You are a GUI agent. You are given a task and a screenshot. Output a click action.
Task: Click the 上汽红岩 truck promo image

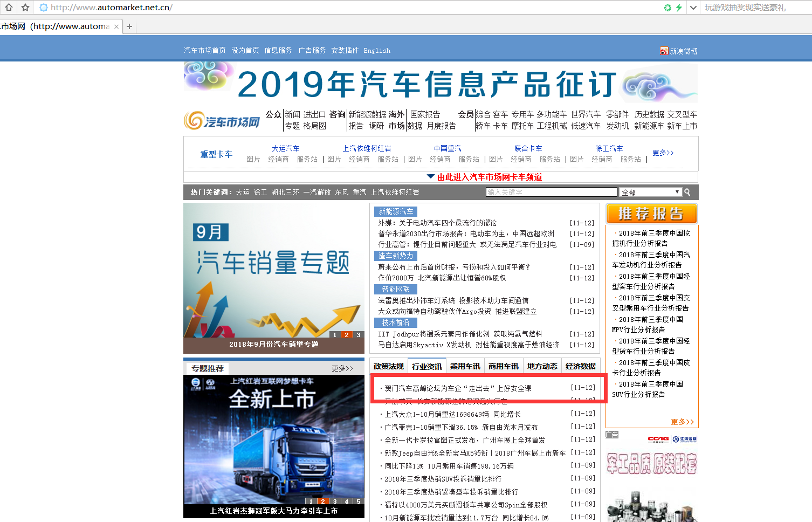click(x=274, y=439)
